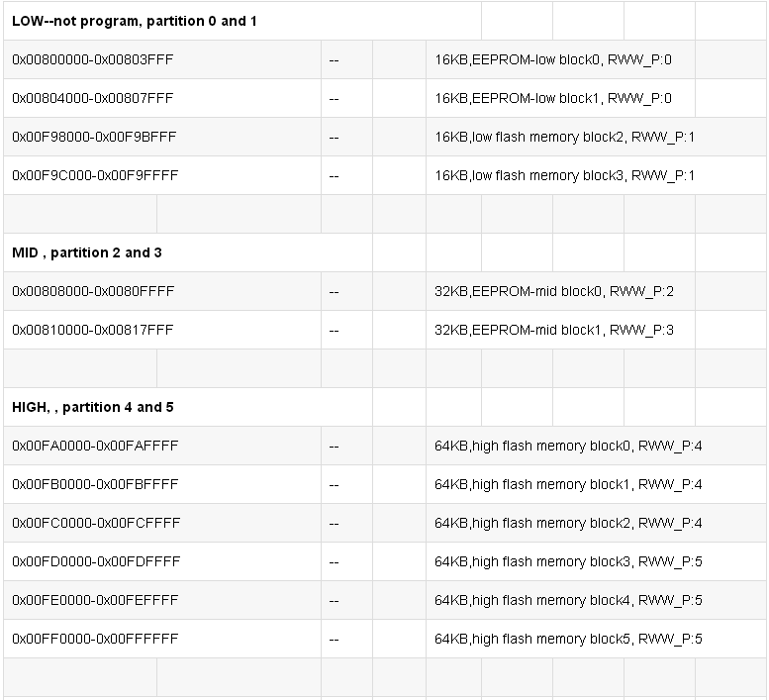Select address cell 0x00FC0000-0x00FCFFFF
The height and width of the screenshot is (700, 769).
[96, 523]
